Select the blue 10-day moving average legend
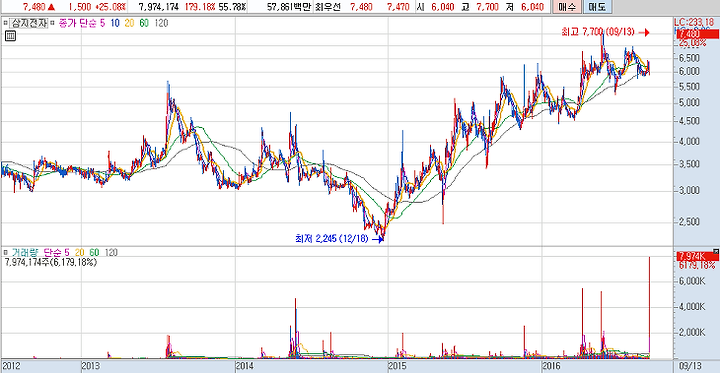 (x=115, y=23)
